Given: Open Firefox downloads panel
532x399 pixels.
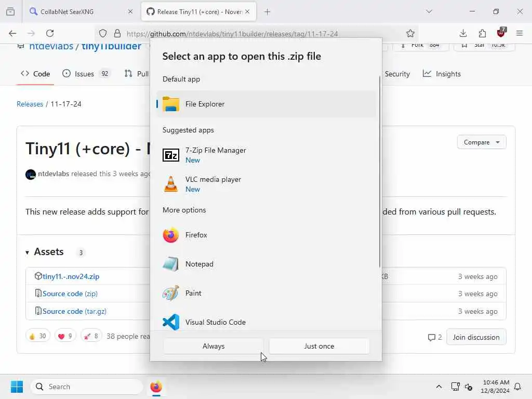Looking at the screenshot, I should point(463,33).
